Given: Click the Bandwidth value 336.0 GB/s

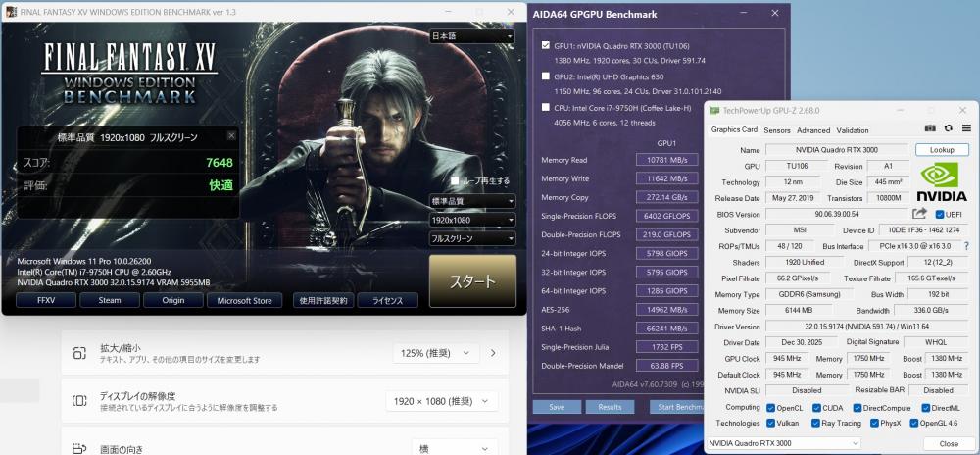Looking at the screenshot, I should [931, 311].
